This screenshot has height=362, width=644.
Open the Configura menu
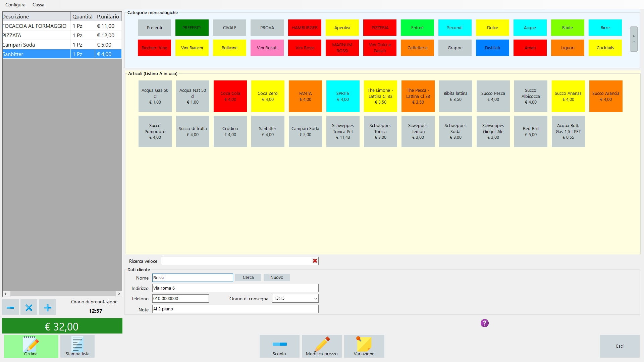click(x=15, y=5)
